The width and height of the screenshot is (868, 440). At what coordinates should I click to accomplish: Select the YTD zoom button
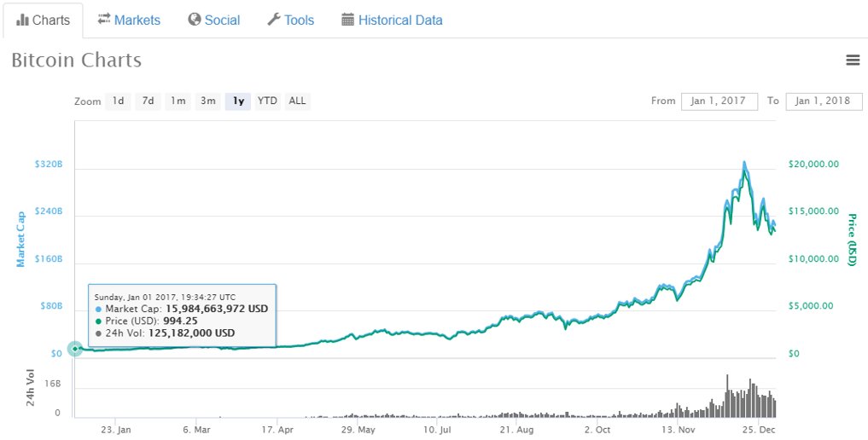(x=267, y=101)
